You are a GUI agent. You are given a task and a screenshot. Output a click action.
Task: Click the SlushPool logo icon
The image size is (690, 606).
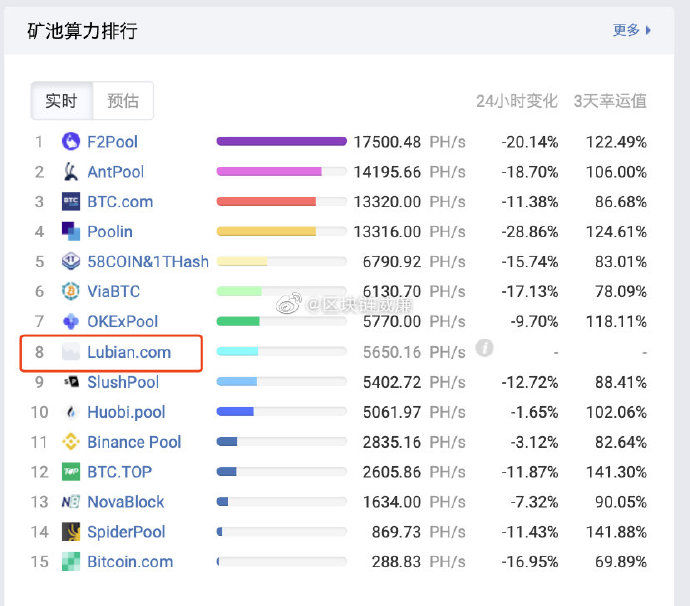pos(71,382)
